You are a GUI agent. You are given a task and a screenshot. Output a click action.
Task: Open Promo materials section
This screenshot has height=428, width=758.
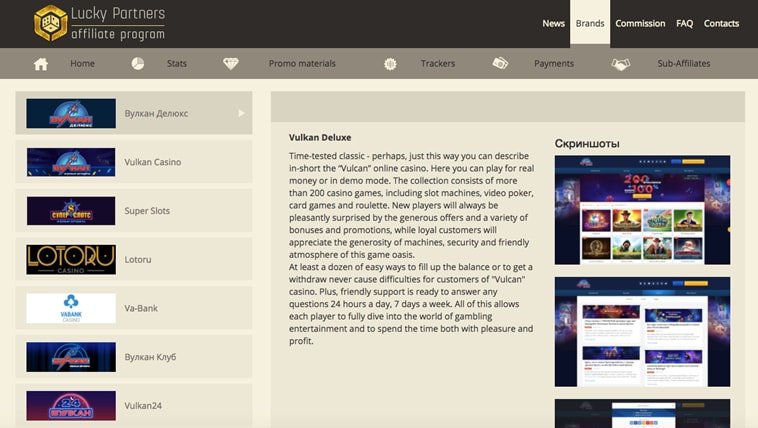pyautogui.click(x=302, y=63)
